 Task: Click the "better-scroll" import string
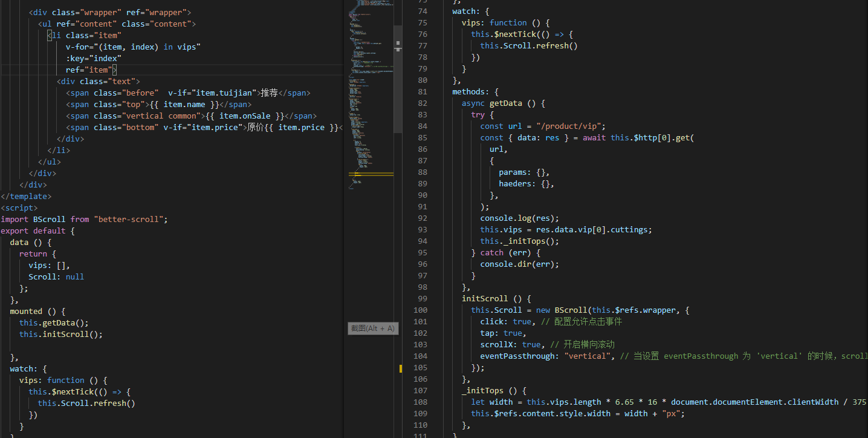(129, 219)
